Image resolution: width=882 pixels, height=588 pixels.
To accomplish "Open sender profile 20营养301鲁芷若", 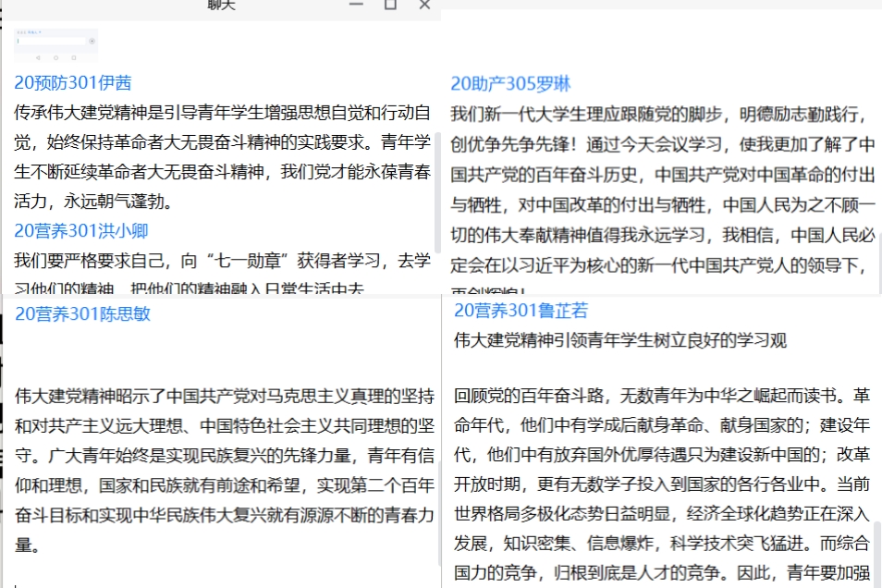I will click(521, 310).
